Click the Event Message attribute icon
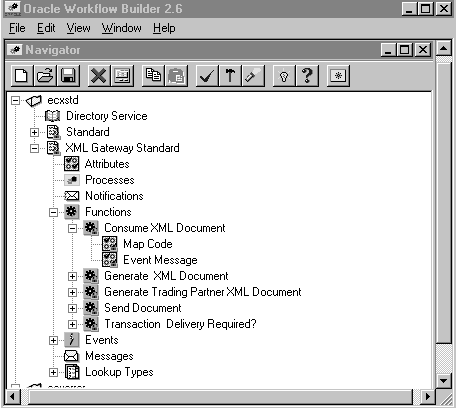The image size is (456, 408). (110, 260)
